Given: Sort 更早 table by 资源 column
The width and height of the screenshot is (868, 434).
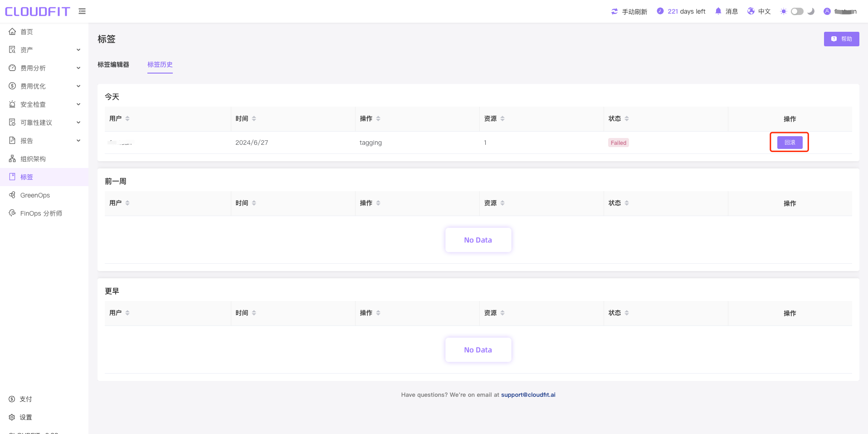Looking at the screenshot, I should pyautogui.click(x=502, y=313).
